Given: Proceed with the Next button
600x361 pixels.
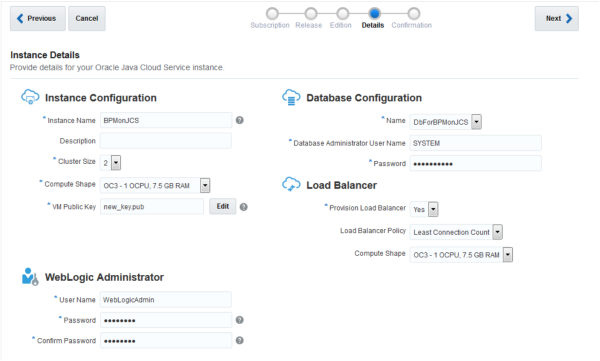Looking at the screenshot, I should click(x=556, y=18).
